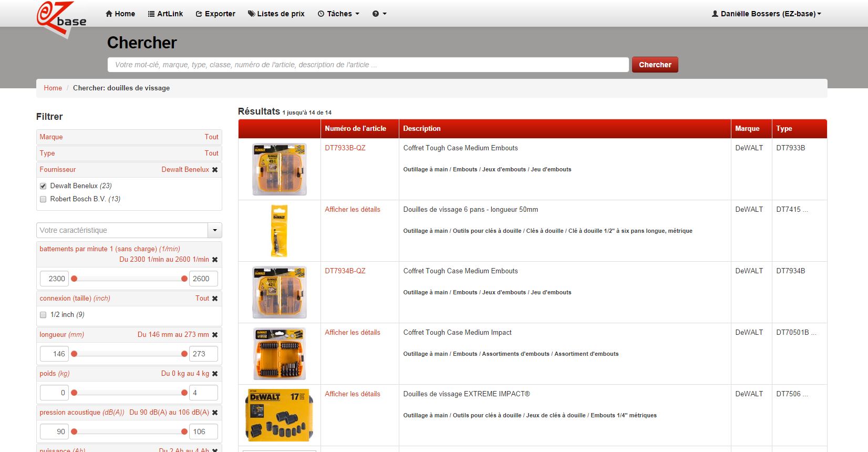Image resolution: width=868 pixels, height=452 pixels.
Task: Expand the Type filter header
Action: point(129,153)
